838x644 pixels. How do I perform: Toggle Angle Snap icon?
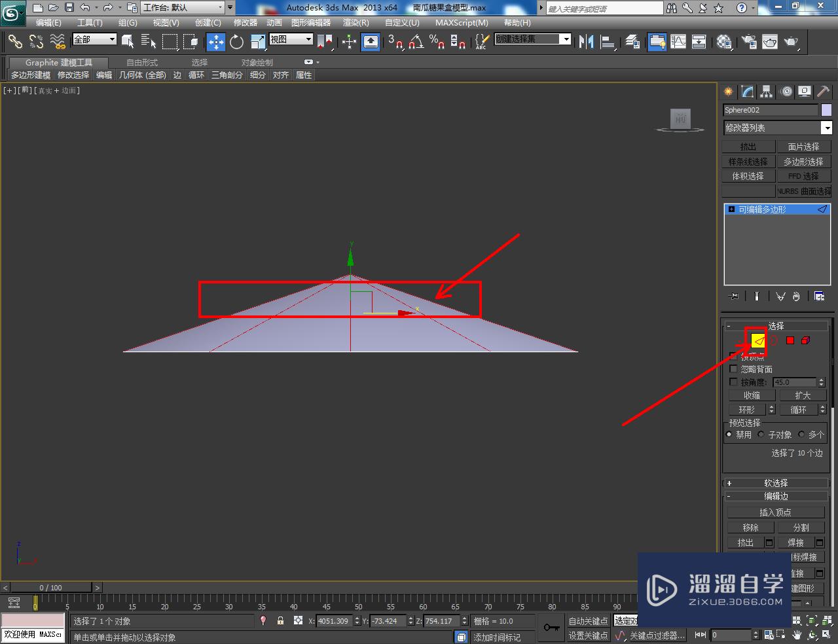click(416, 42)
